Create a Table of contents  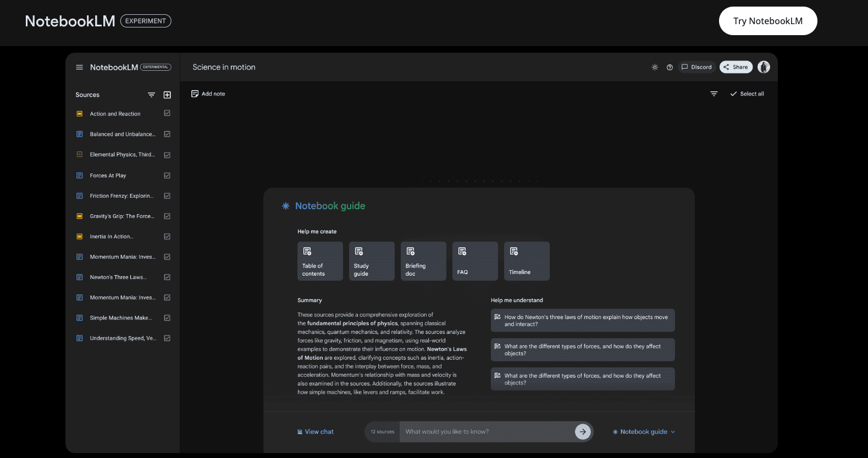pos(320,261)
